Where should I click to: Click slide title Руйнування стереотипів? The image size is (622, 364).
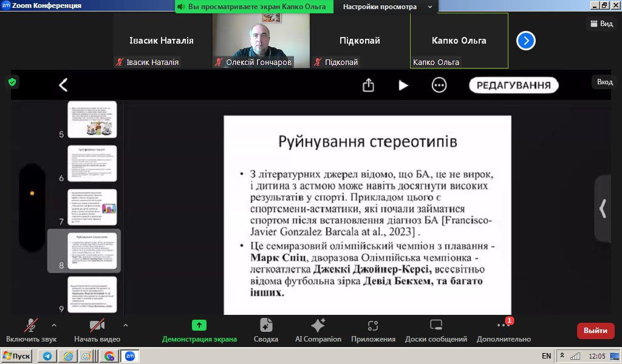tap(367, 141)
